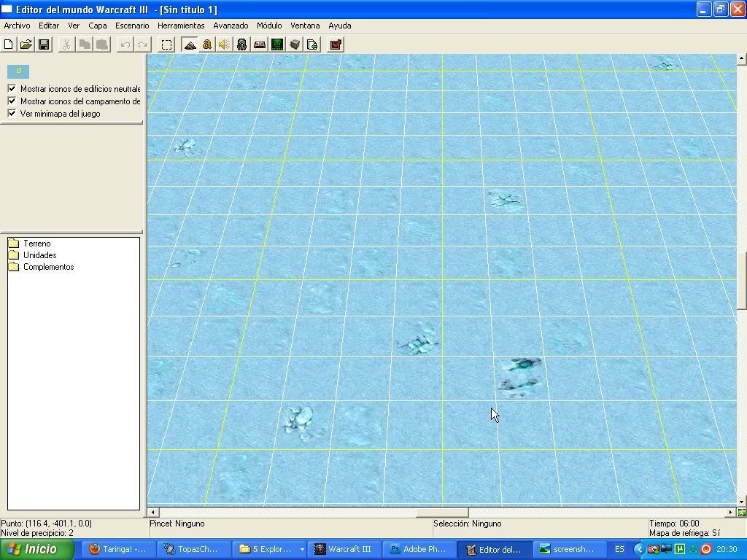Open the Archivo menu

pyautogui.click(x=18, y=26)
